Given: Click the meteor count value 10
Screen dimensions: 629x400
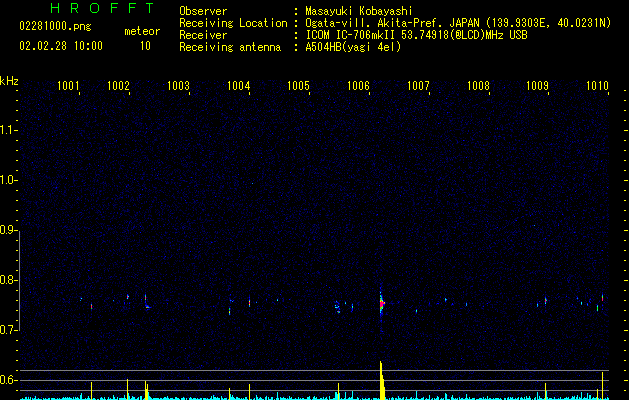Looking at the screenshot, I should tap(145, 46).
